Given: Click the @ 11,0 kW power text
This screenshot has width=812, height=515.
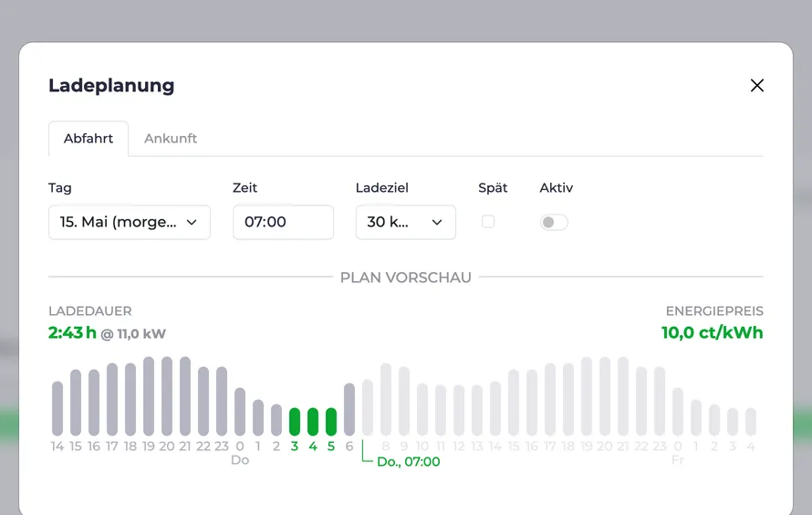Looking at the screenshot, I should click(133, 333).
